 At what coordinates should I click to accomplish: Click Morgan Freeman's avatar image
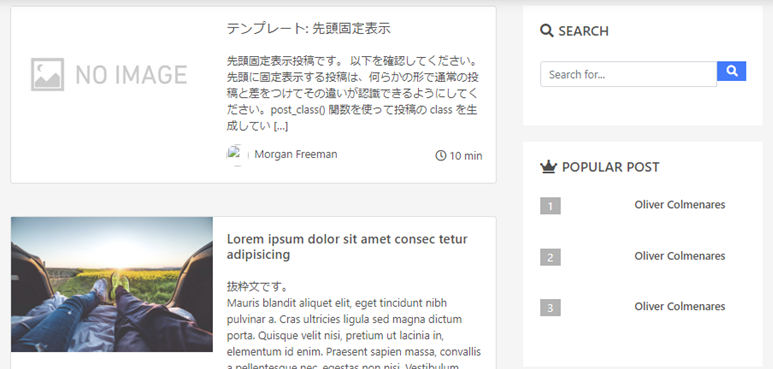(x=237, y=155)
